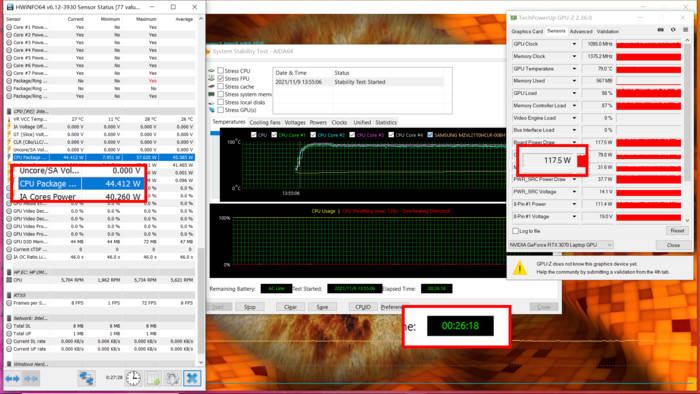Click GPU Temperature red history graph
Screen dimensions: 700x394
point(648,69)
